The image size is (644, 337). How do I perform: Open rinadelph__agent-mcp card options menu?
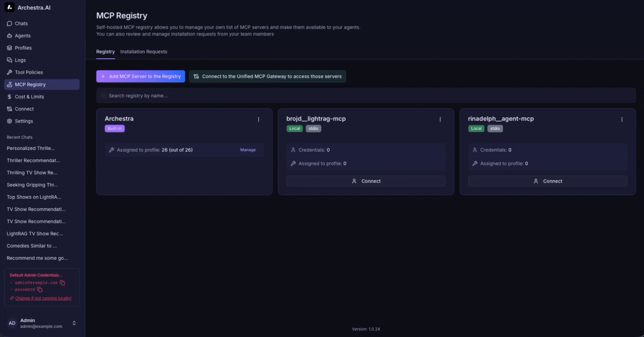(x=622, y=119)
